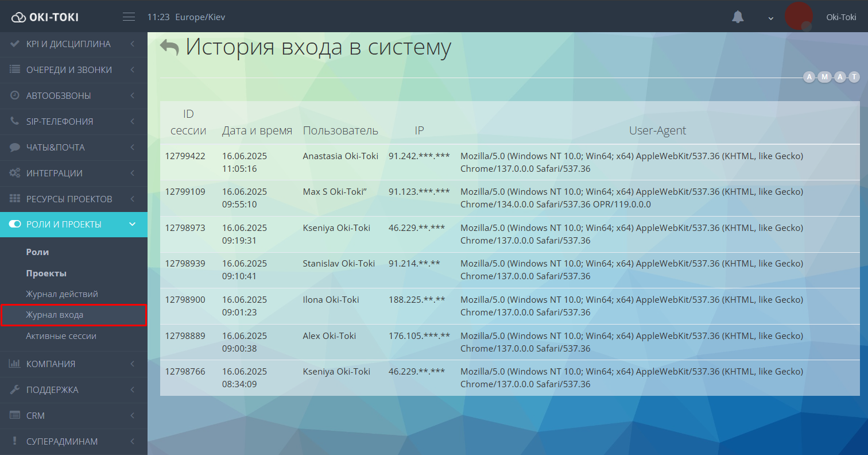Select session ID 12798900
The height and width of the screenshot is (455, 868).
click(185, 299)
